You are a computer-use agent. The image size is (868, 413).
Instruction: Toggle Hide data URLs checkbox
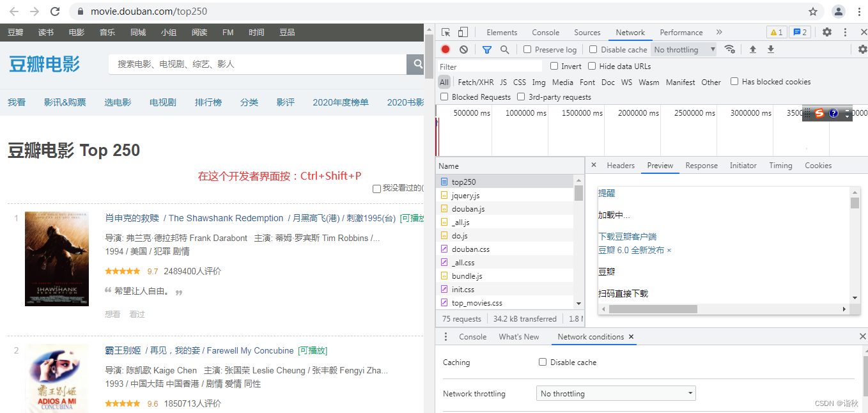[x=592, y=66]
